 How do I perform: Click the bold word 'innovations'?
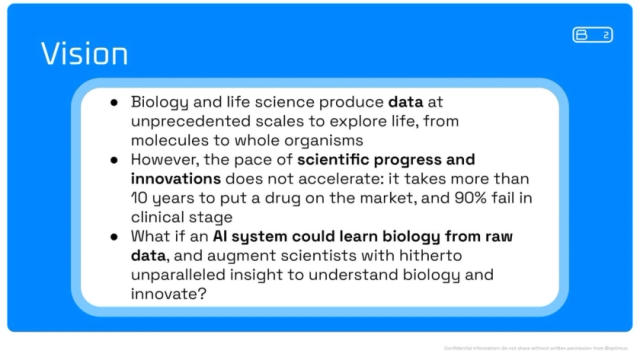pyautogui.click(x=176, y=179)
